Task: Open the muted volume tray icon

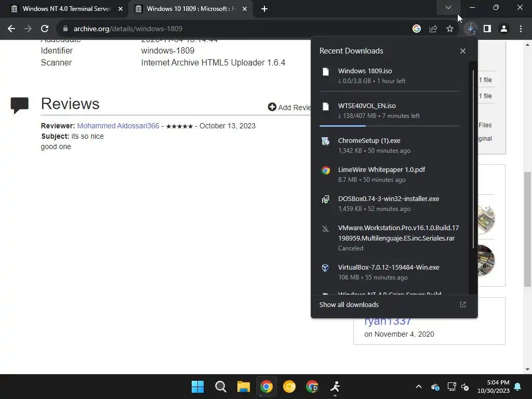Action: pos(465,387)
